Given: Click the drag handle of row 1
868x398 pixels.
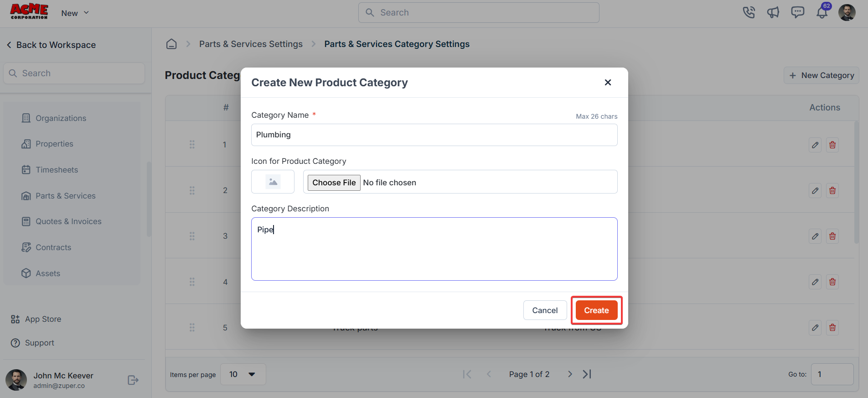Looking at the screenshot, I should coord(192,144).
